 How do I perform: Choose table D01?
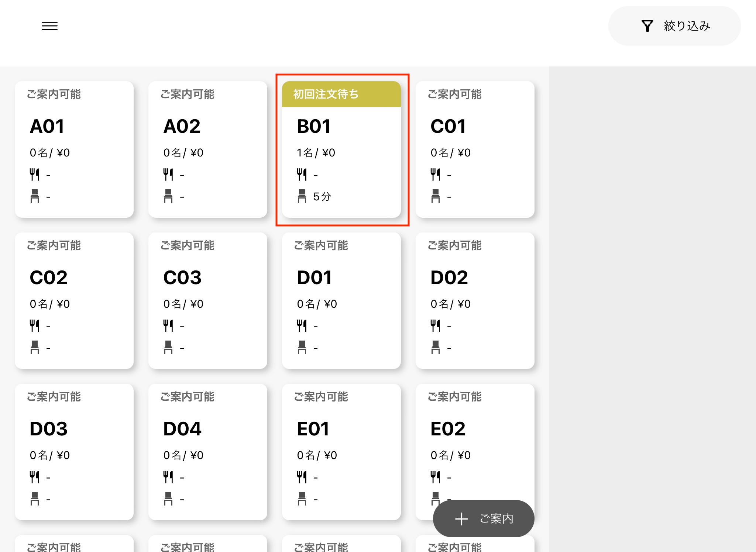tap(341, 300)
